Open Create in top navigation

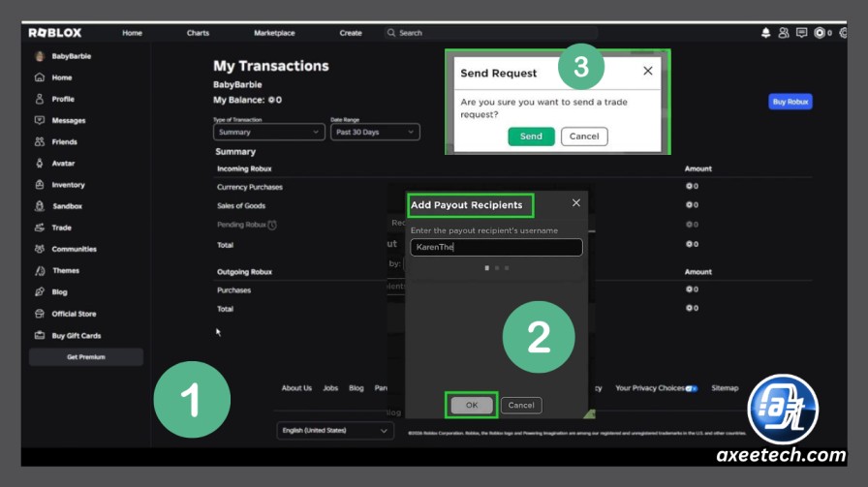pyautogui.click(x=351, y=33)
